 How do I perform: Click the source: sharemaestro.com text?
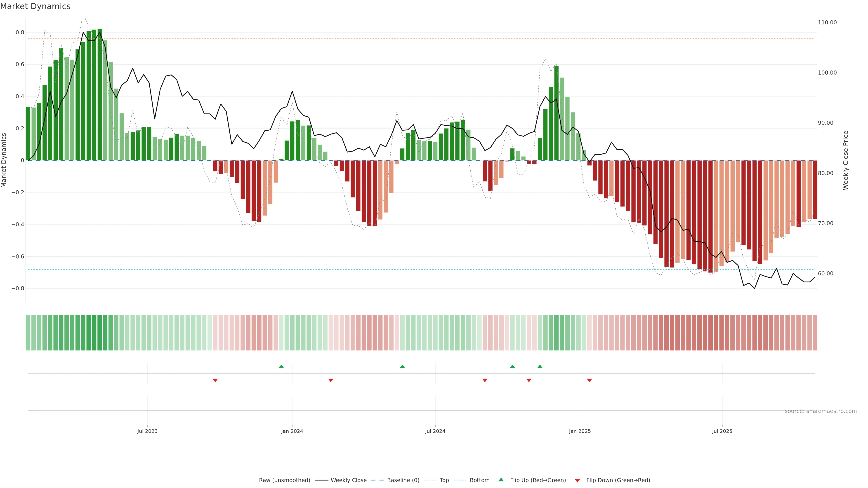[x=821, y=411]
